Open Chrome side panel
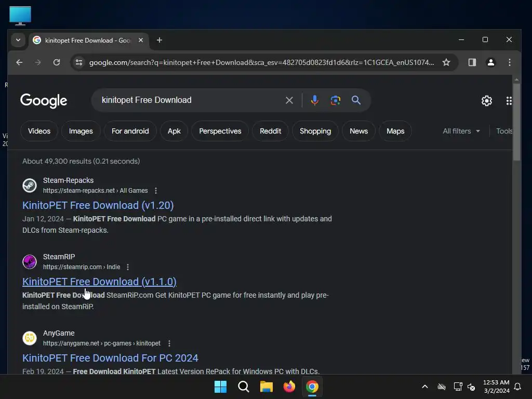 tap(472, 62)
